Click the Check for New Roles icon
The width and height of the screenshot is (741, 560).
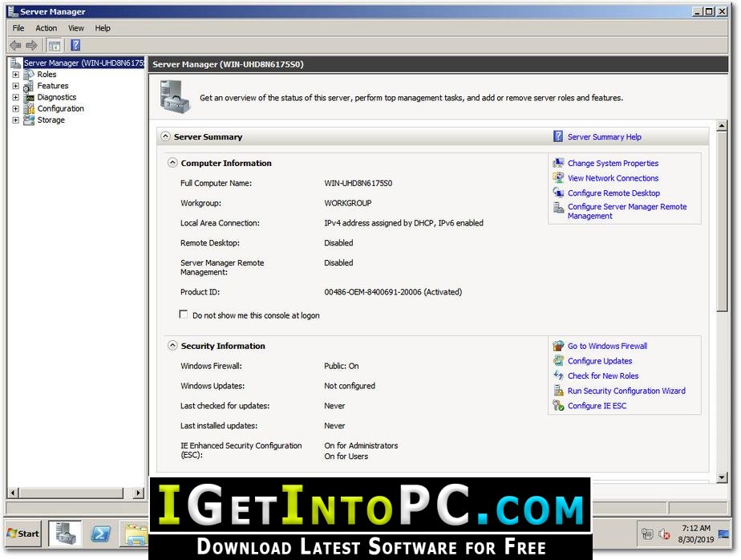pyautogui.click(x=559, y=375)
